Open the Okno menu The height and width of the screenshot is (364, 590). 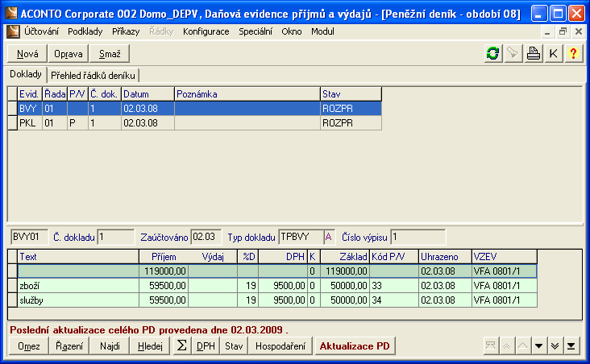[292, 31]
